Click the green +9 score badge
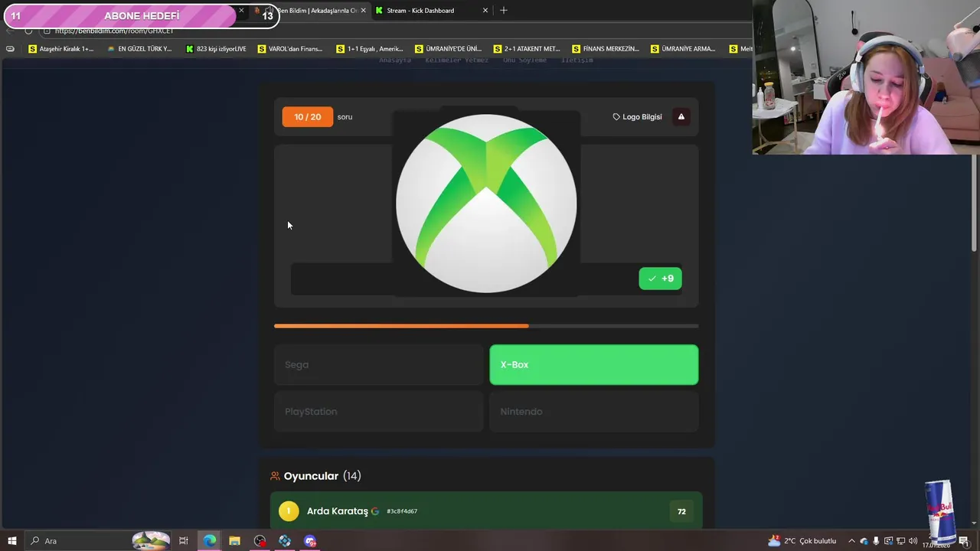Screen dimensions: 980x551 click(x=660, y=279)
